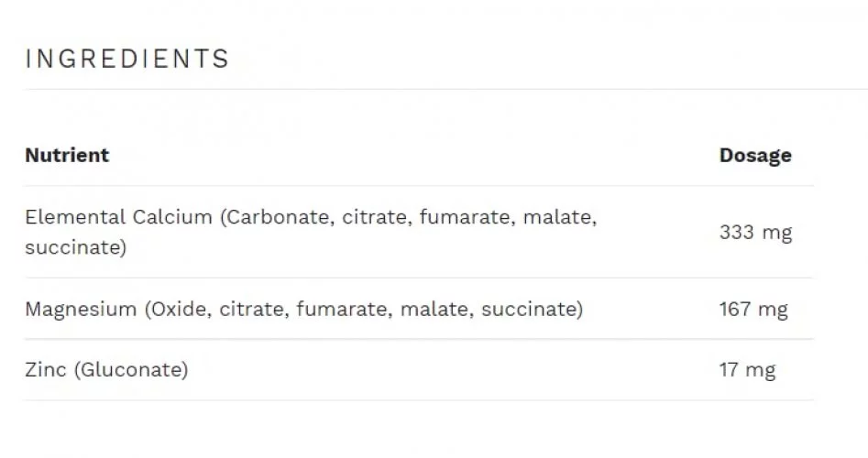The image size is (868, 458).
Task: Click the 17 mg dosage value
Action: click(x=747, y=369)
